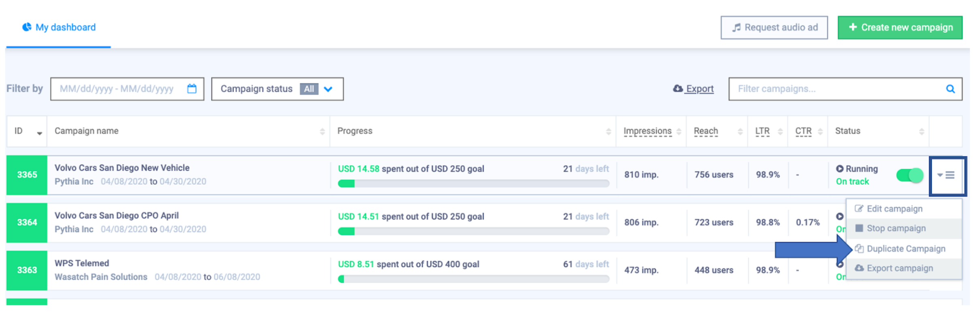Click the Duplicate Campaign copy icon
Viewport: 980px width, 320px height.
click(x=859, y=249)
